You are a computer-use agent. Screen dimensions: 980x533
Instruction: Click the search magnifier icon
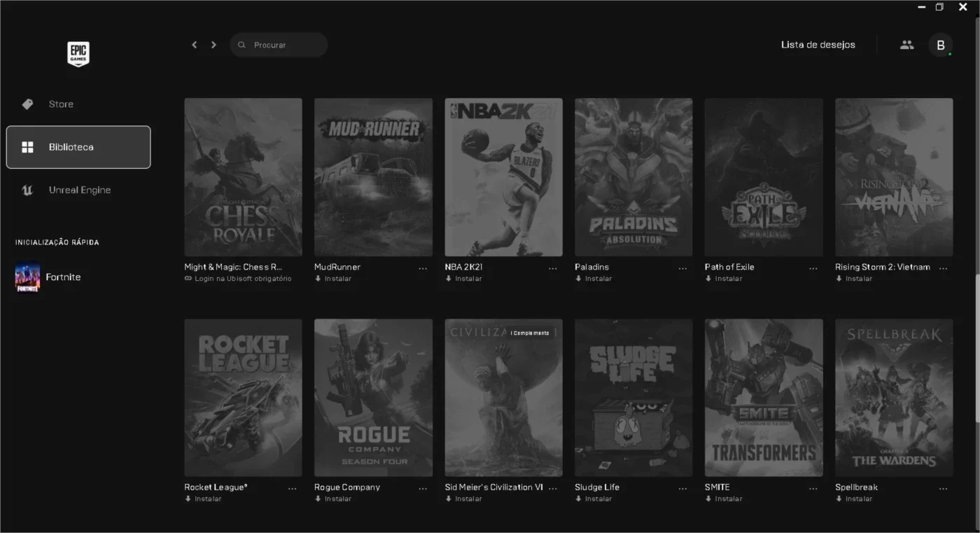pyautogui.click(x=241, y=45)
